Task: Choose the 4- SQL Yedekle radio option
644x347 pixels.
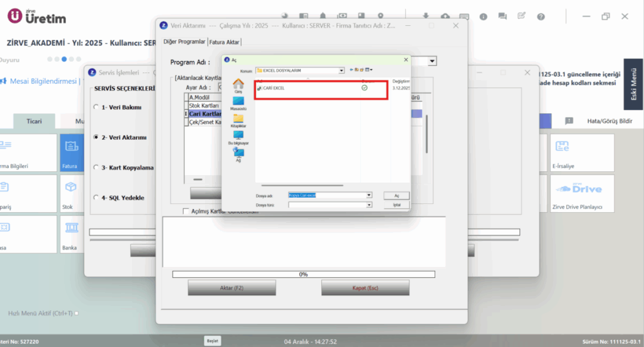Action: pos(96,197)
